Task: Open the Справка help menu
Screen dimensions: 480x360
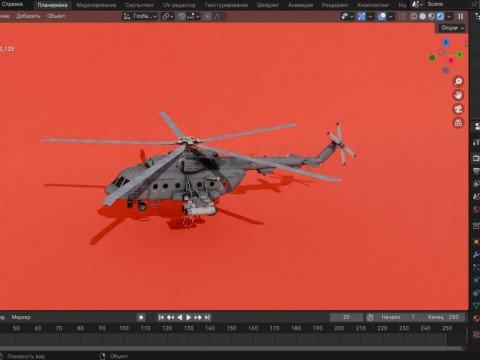Action: click(12, 4)
